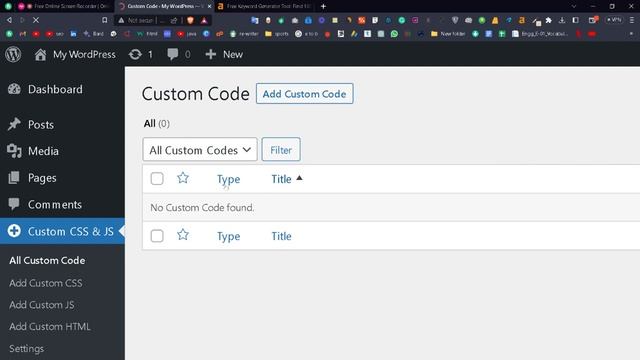Click the Filter button
This screenshot has height=360, width=640.
pyautogui.click(x=281, y=150)
